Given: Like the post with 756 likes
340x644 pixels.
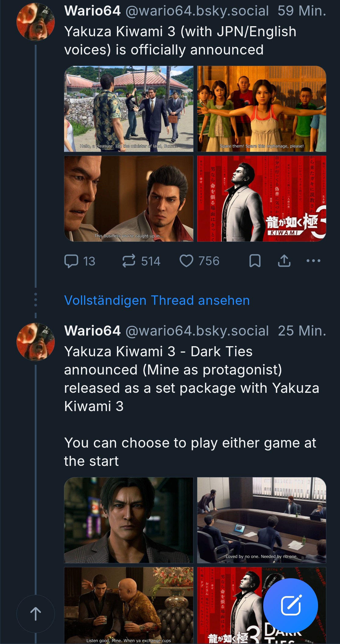Looking at the screenshot, I should click(x=186, y=261).
